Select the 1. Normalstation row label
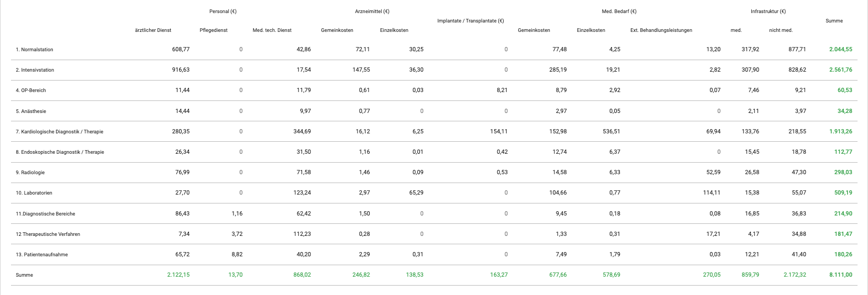 coord(35,50)
